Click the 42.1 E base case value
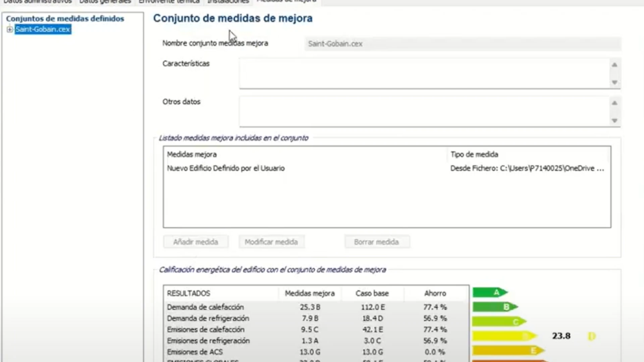 pyautogui.click(x=373, y=329)
